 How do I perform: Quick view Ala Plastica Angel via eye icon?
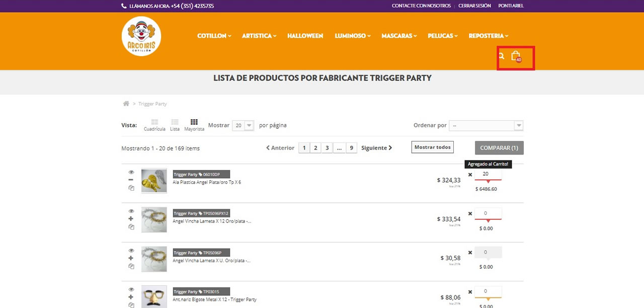click(x=131, y=172)
